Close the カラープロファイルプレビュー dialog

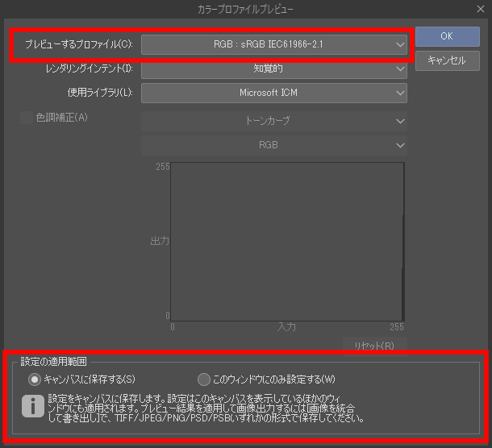tap(481, 9)
